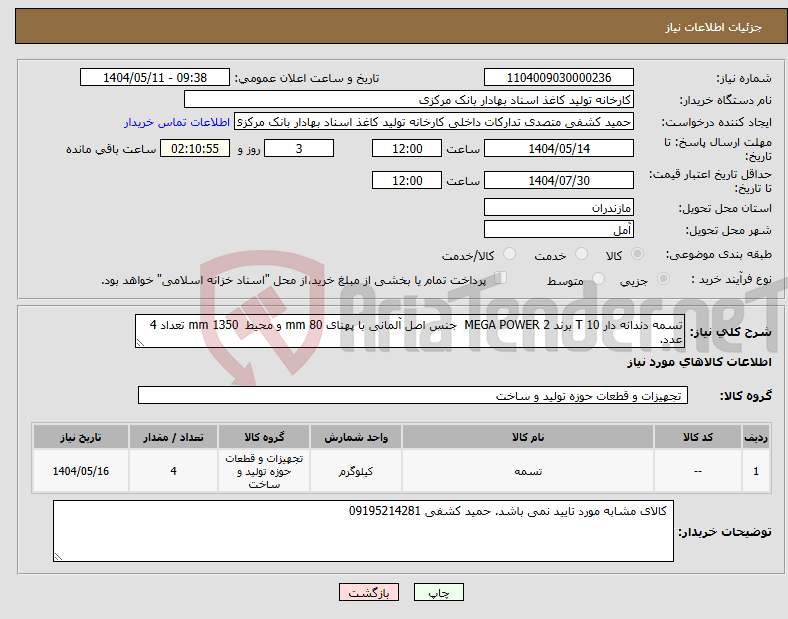788x619 pixels.
Task: Click the تعداد / مقدار column header
Action: [173, 437]
